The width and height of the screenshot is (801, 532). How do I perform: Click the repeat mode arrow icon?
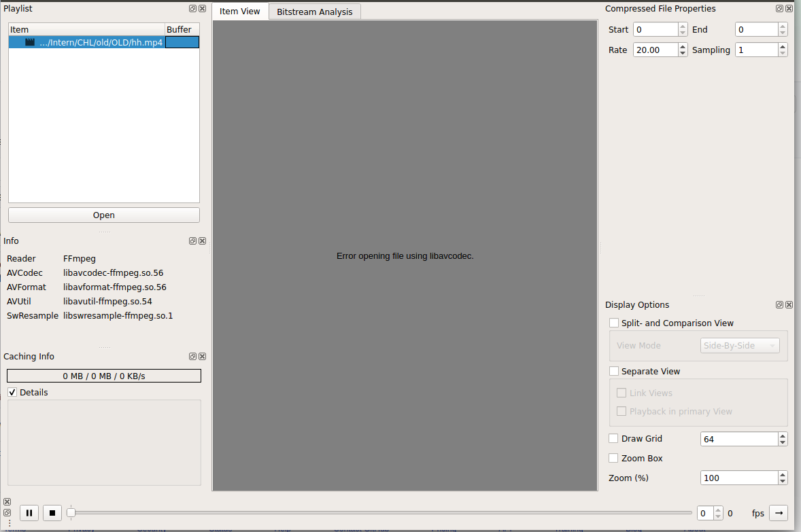pos(777,513)
